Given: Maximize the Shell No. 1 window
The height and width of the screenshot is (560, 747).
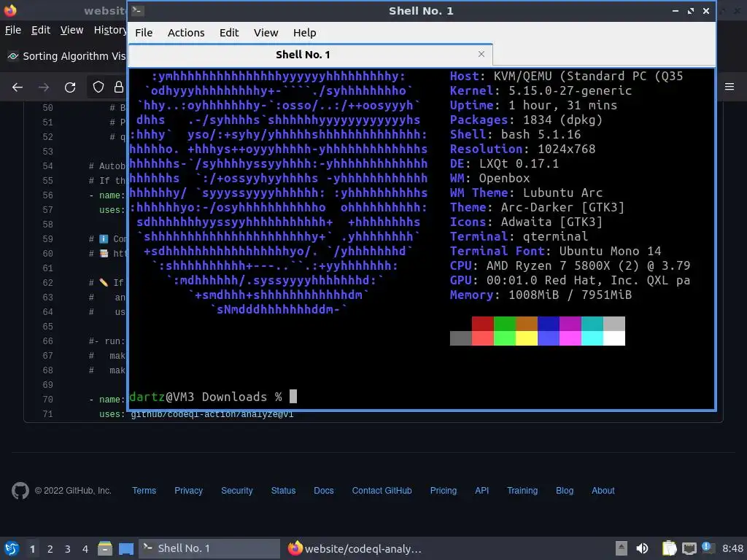Looking at the screenshot, I should [691, 10].
